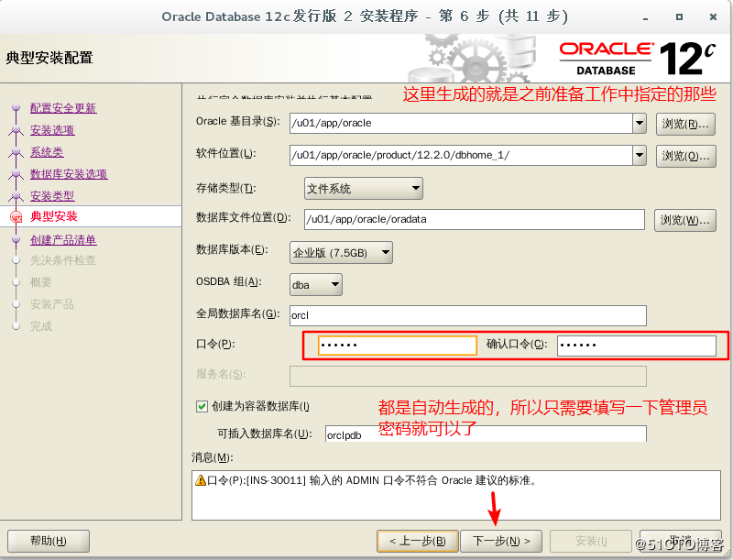733x560 pixels.
Task: Click the 软件位置 path field
Action: [461, 155]
